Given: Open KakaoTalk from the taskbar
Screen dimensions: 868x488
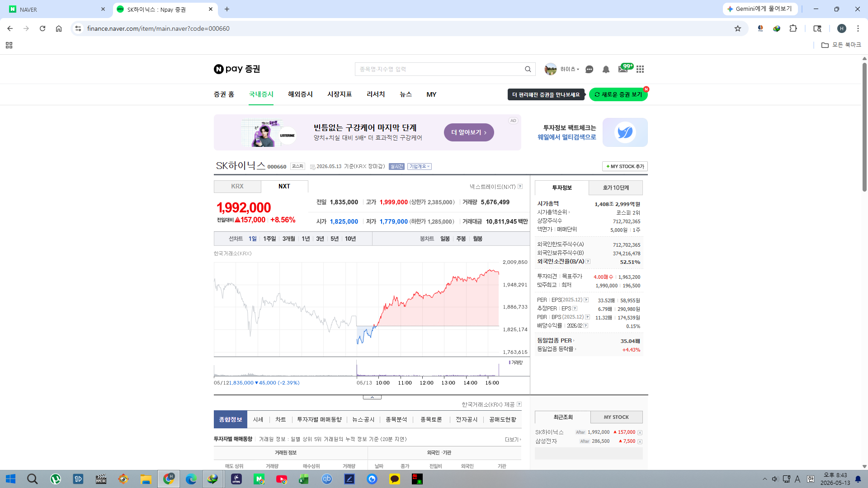Looking at the screenshot, I should click(395, 479).
